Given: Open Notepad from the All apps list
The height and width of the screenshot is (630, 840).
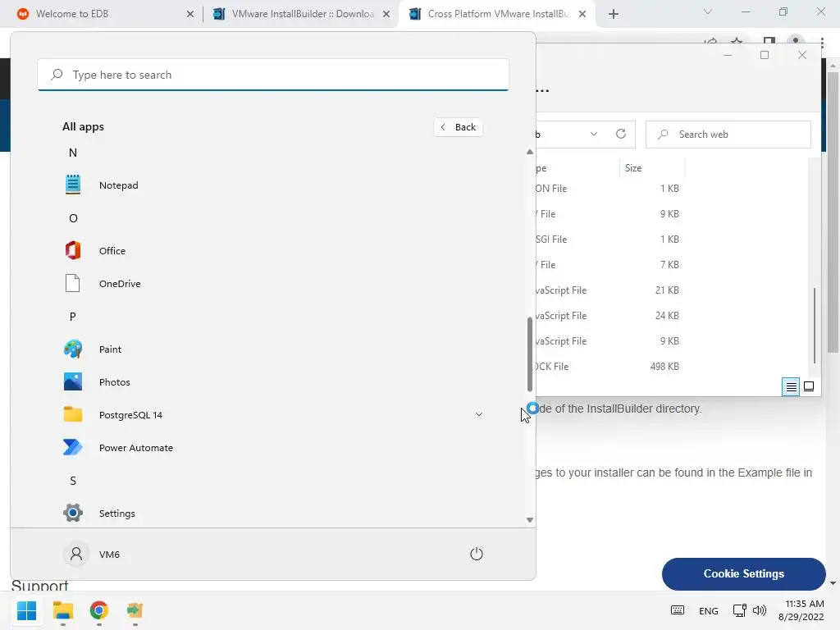Looking at the screenshot, I should 272,185.
